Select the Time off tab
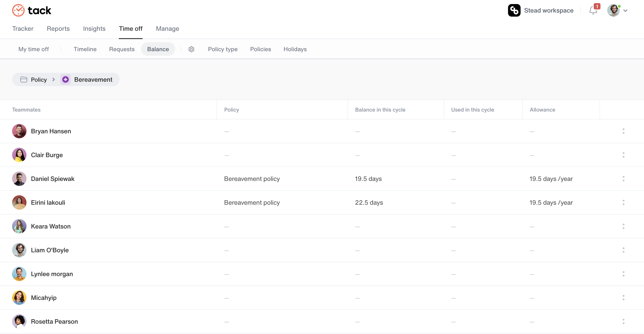The image size is (644, 334). pyautogui.click(x=131, y=29)
